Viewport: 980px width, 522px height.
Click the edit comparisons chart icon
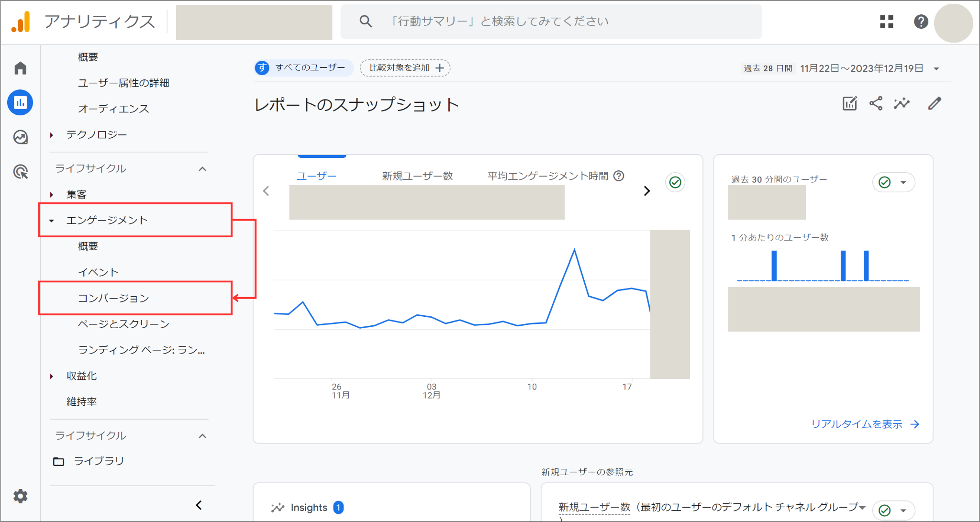point(850,103)
